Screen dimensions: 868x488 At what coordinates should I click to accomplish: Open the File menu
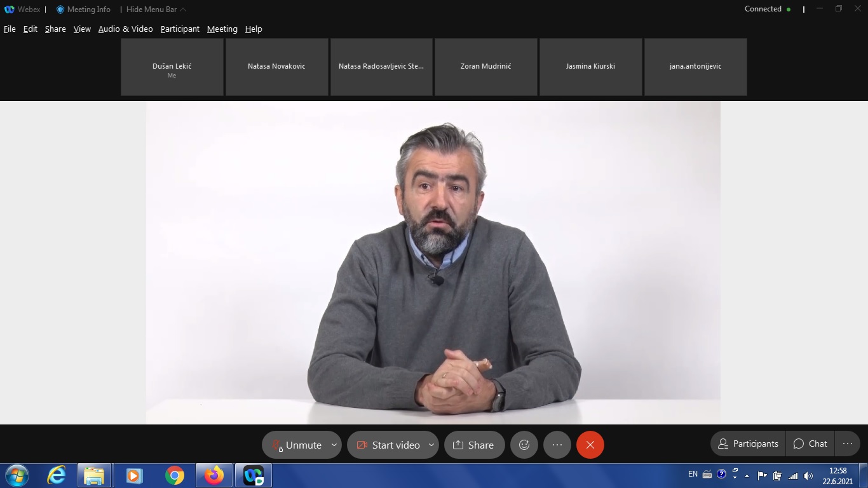tap(10, 29)
